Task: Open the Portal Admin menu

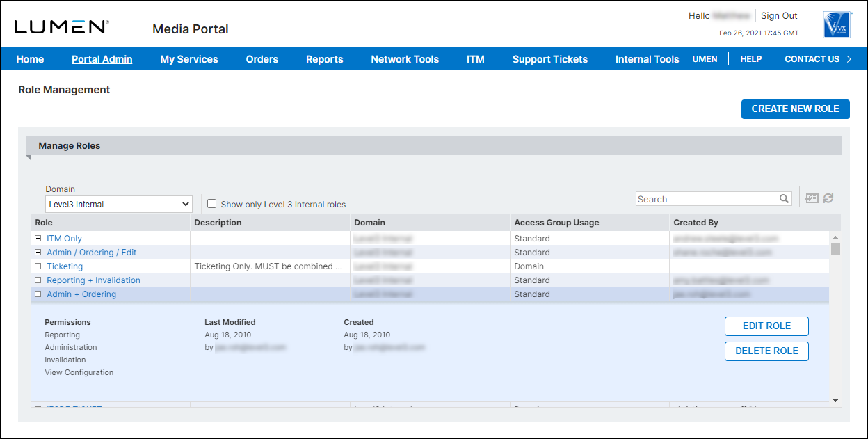Action: [102, 59]
